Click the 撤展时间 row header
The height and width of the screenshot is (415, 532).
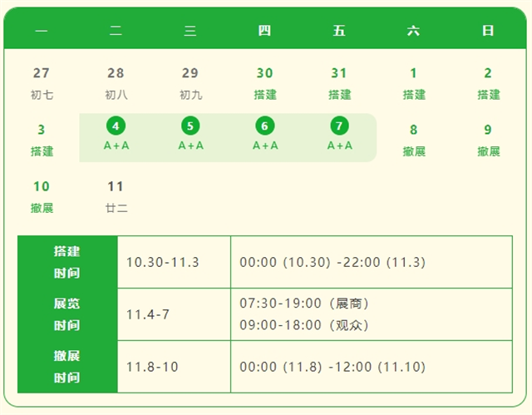pos(67,367)
